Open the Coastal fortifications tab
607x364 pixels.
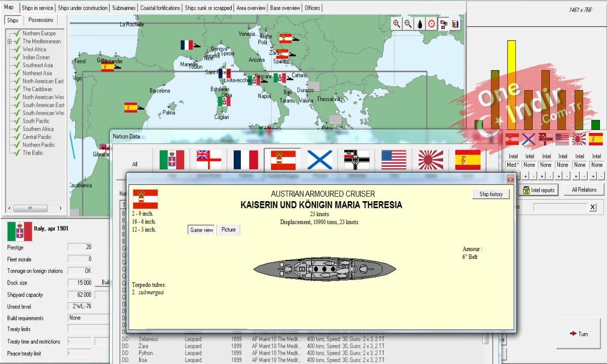160,8
